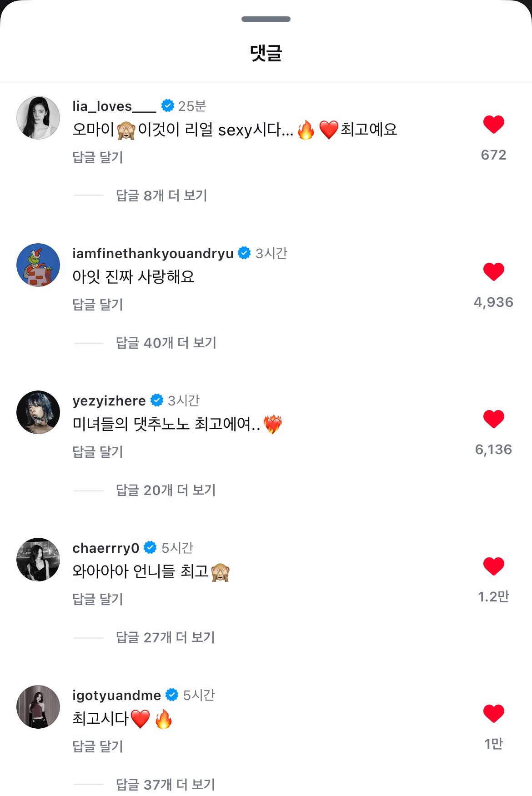
Task: Open yezyizhere username link
Action: coord(109,401)
